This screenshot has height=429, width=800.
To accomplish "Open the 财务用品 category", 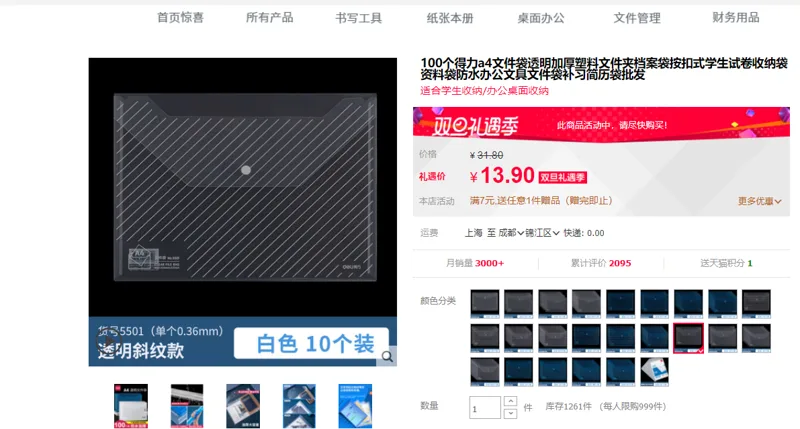I will click(x=736, y=18).
